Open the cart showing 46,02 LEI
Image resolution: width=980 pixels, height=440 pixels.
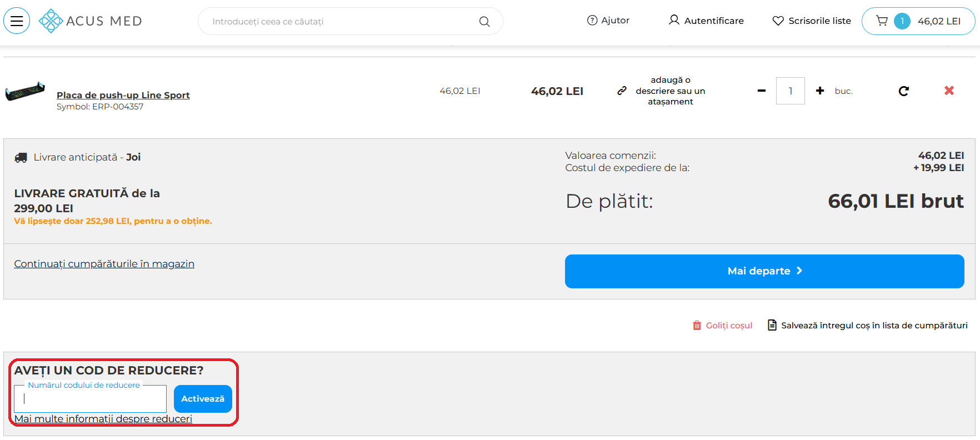(x=918, y=21)
